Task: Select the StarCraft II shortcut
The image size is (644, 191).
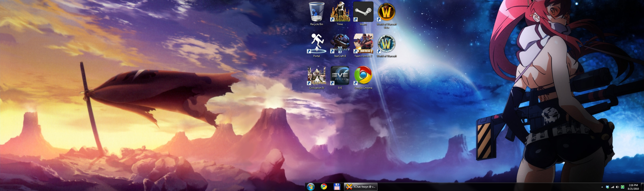Action: pos(340,44)
